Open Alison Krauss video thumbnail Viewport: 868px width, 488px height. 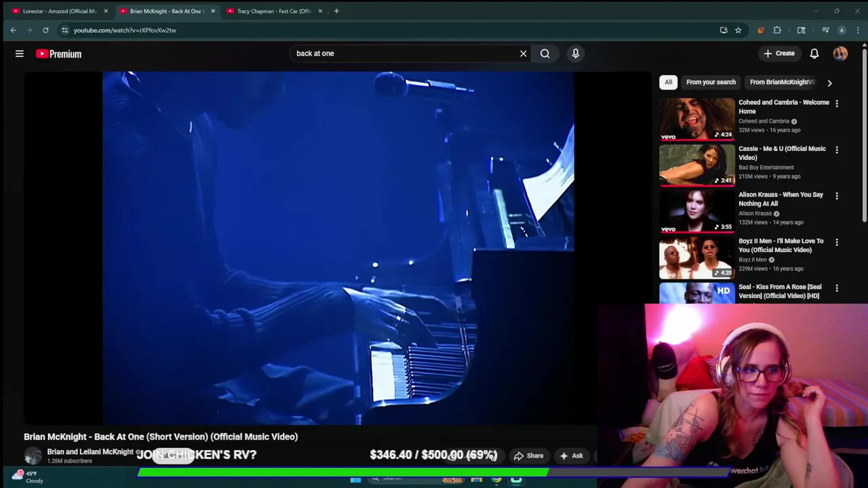click(696, 211)
